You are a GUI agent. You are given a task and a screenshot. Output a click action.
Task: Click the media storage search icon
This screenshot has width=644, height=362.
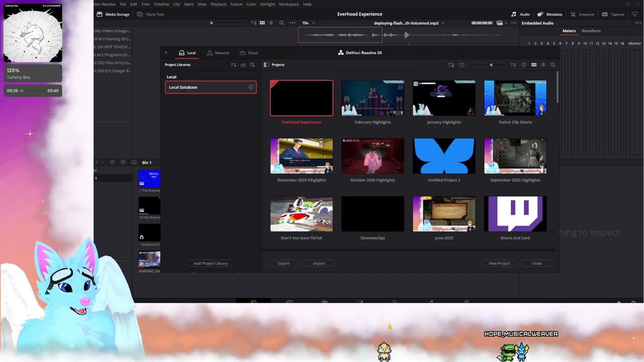281,23
